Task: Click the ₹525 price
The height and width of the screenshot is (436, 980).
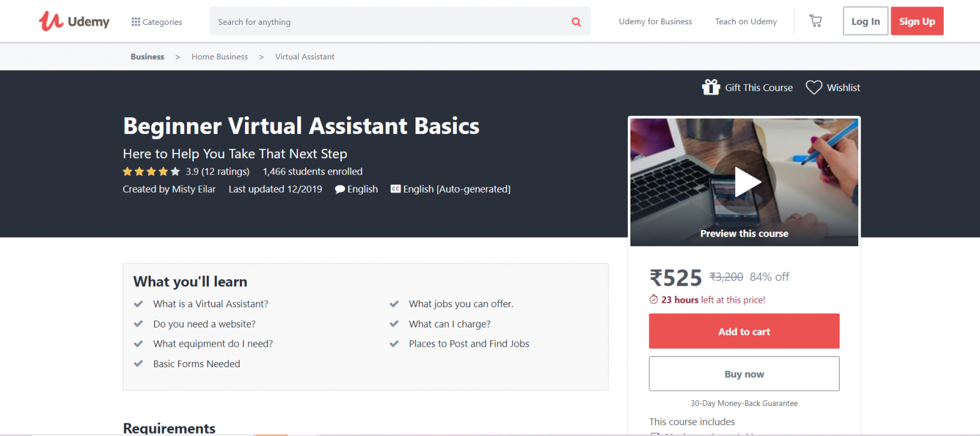Action: pos(676,277)
